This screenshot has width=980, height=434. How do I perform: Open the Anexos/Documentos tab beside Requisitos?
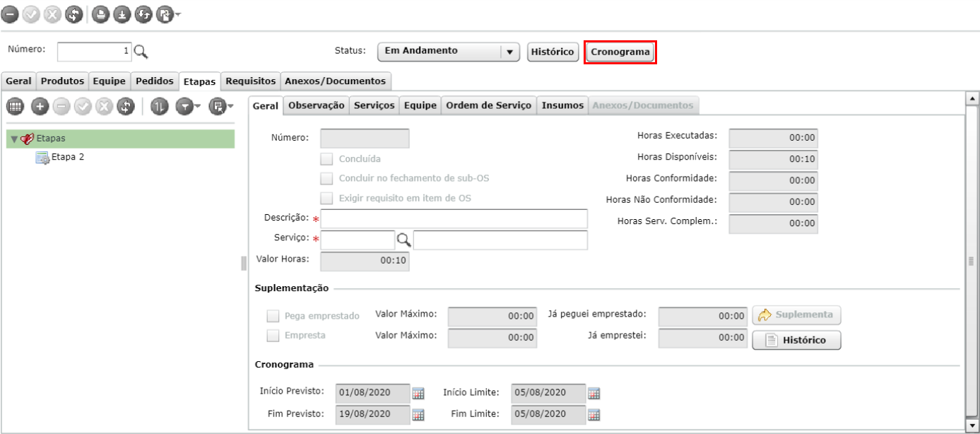tap(336, 81)
